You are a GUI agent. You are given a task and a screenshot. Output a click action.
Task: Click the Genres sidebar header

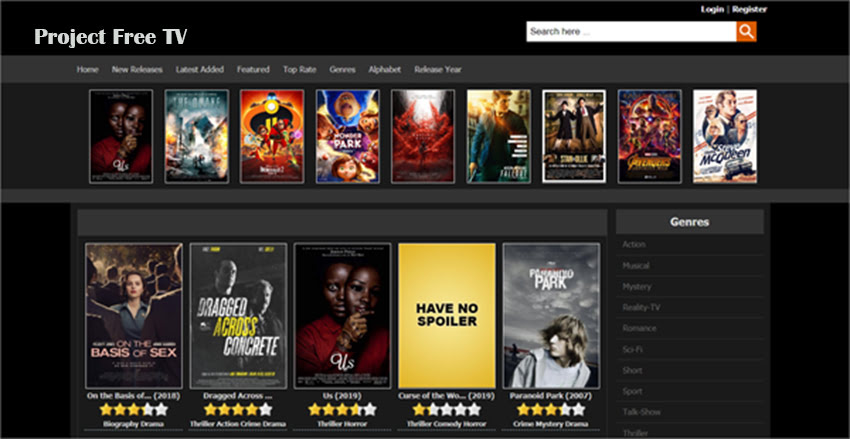690,222
